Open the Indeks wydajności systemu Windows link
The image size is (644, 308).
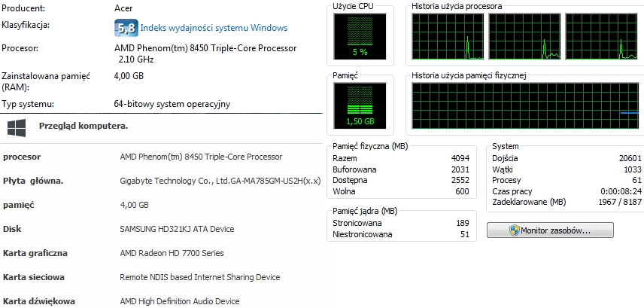pyautogui.click(x=214, y=29)
